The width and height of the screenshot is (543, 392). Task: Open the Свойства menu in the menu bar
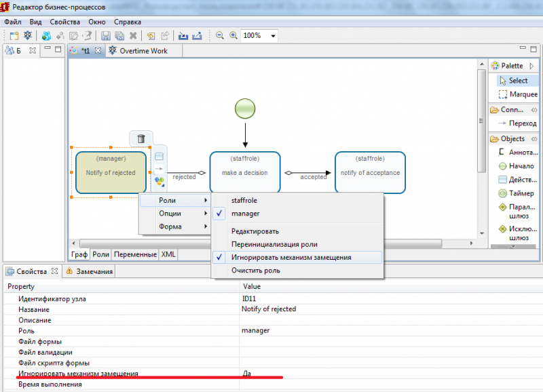(64, 22)
